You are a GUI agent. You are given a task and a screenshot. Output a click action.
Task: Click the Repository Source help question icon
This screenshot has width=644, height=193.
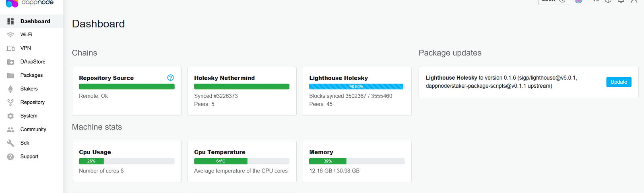pos(171,78)
